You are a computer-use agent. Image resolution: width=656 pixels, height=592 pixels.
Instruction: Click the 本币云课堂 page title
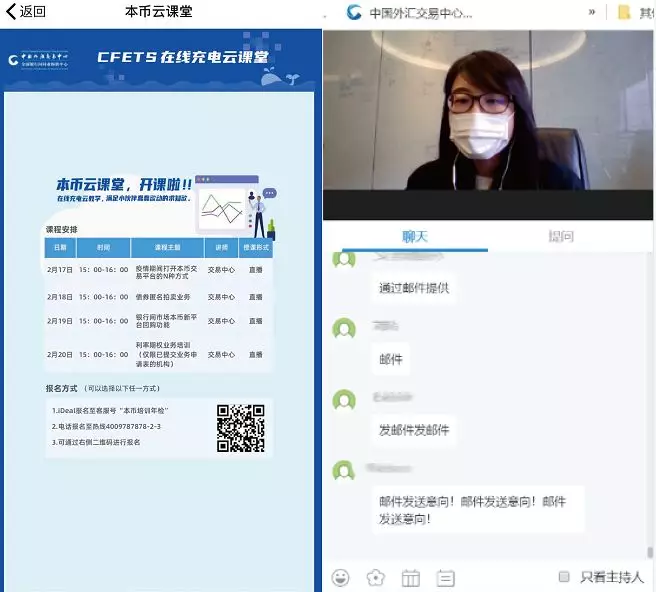point(159,12)
